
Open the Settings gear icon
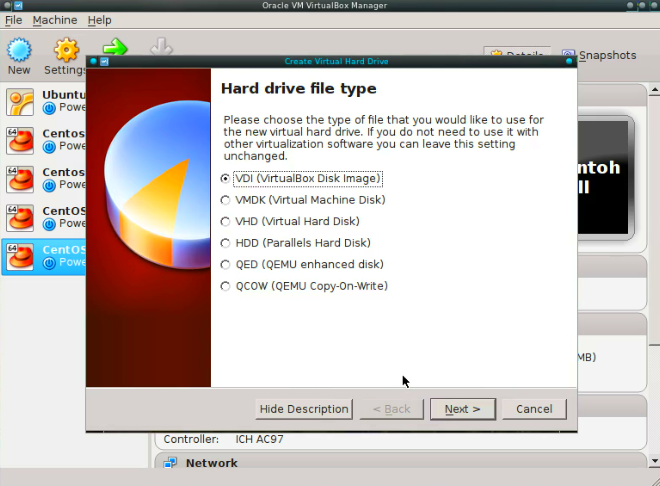coord(66,50)
